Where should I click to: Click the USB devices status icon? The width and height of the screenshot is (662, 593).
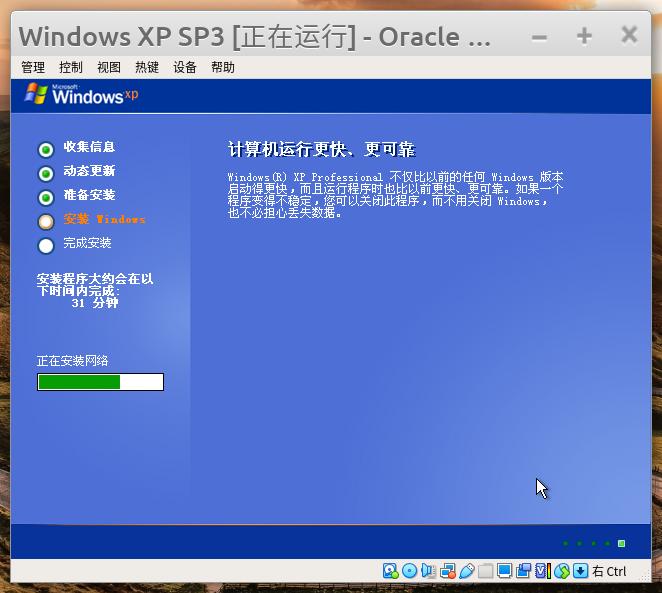point(467,571)
